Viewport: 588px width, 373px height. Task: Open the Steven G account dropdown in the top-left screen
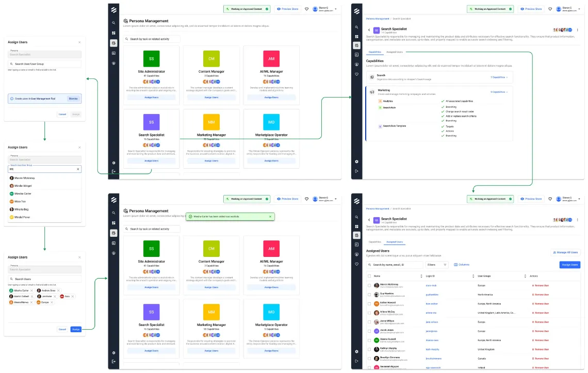[x=336, y=9]
